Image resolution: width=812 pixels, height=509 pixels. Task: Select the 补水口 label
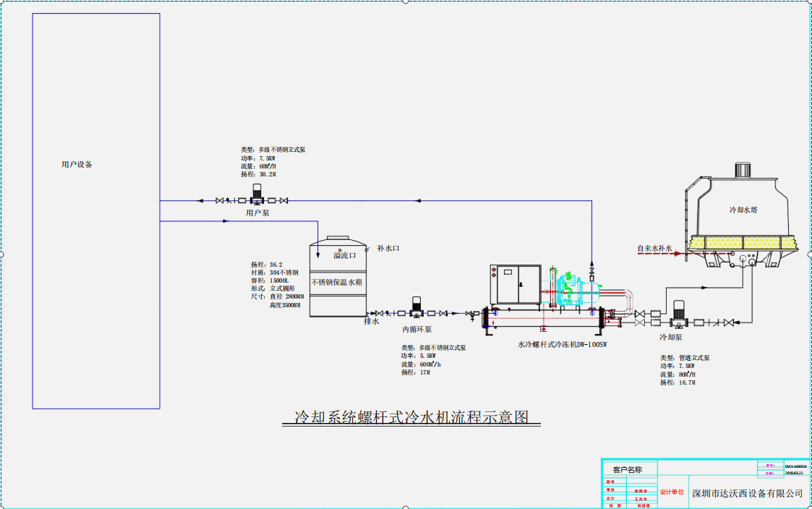pyautogui.click(x=388, y=249)
